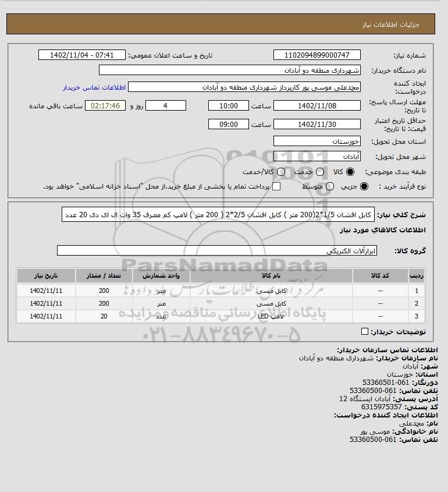The image size is (448, 492).
Task: Click quantity 200 in row 1
Action: tap(104, 291)
